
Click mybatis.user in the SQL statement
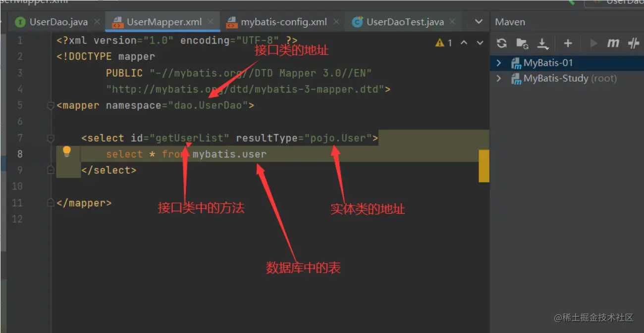click(229, 154)
